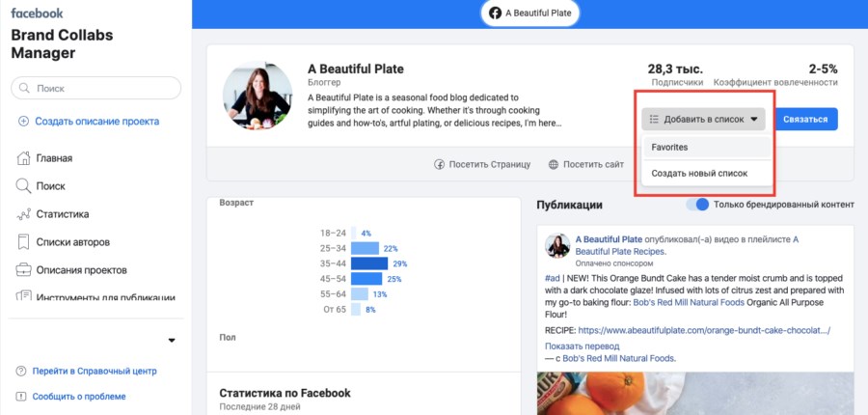Click the 2-5% engagement rate value
The height and width of the screenshot is (415, 868).
(823, 69)
